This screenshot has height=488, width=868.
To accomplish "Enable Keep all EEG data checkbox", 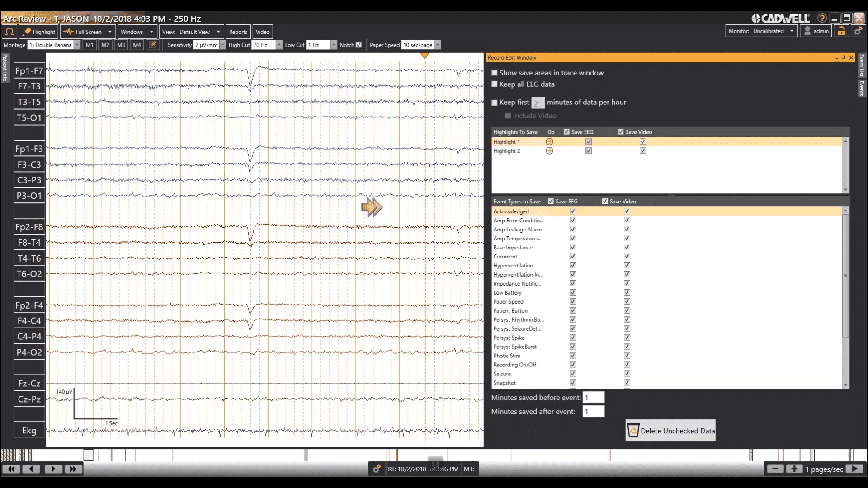I will click(x=495, y=84).
